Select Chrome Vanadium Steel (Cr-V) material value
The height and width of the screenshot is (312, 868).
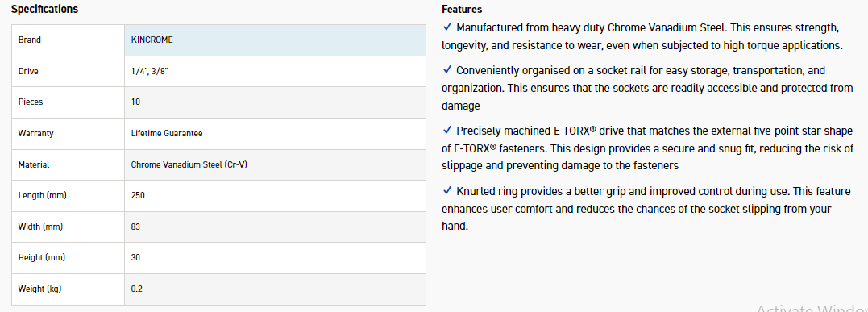coord(189,164)
